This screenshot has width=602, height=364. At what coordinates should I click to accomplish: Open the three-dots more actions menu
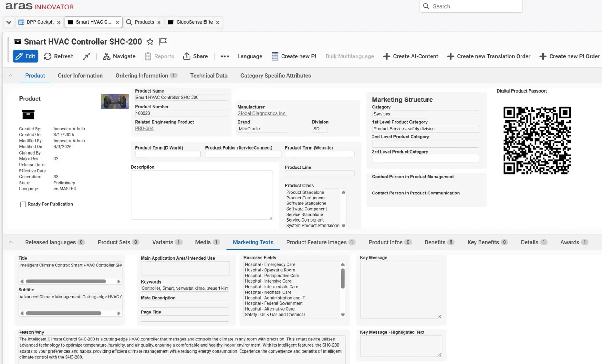click(225, 56)
